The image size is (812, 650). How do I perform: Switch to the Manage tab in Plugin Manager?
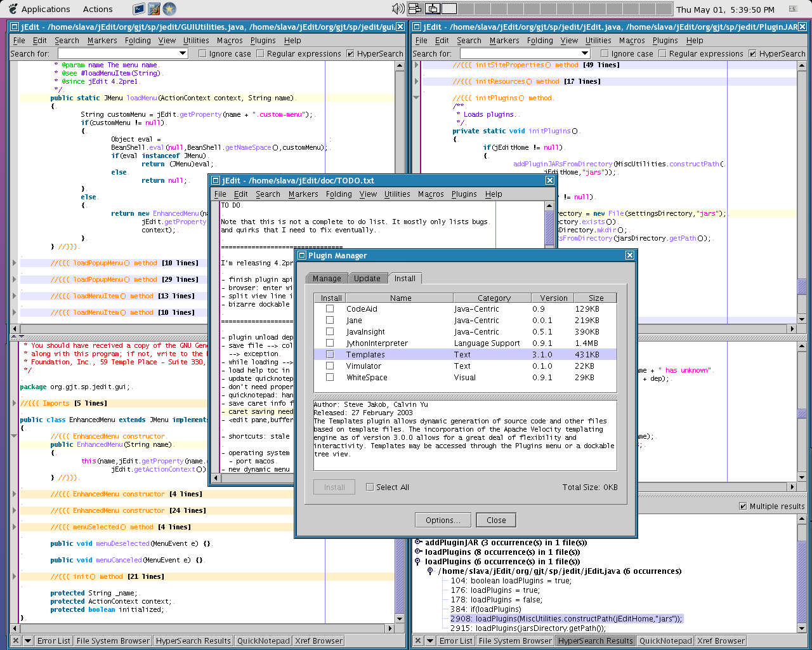coord(327,278)
